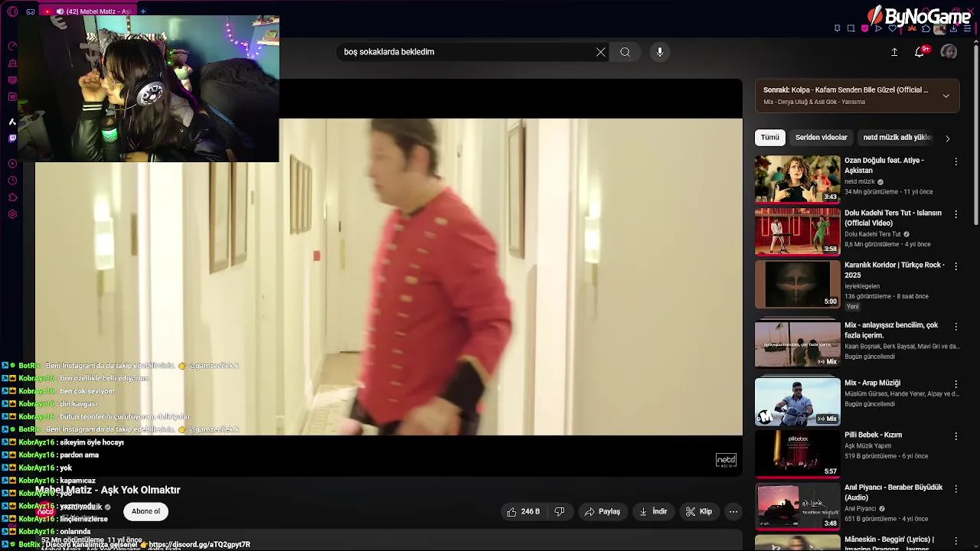
Task: Take a snapshot with the capture icon
Action: (851, 28)
